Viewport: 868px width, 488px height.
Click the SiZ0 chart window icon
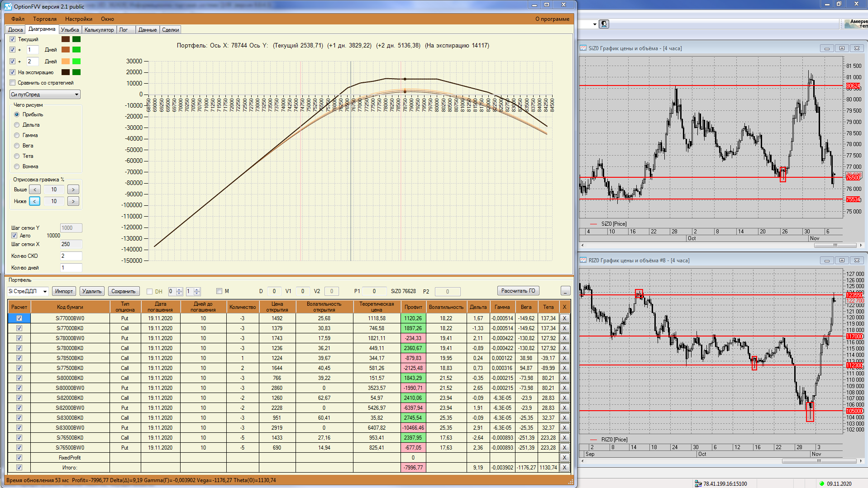coord(583,48)
